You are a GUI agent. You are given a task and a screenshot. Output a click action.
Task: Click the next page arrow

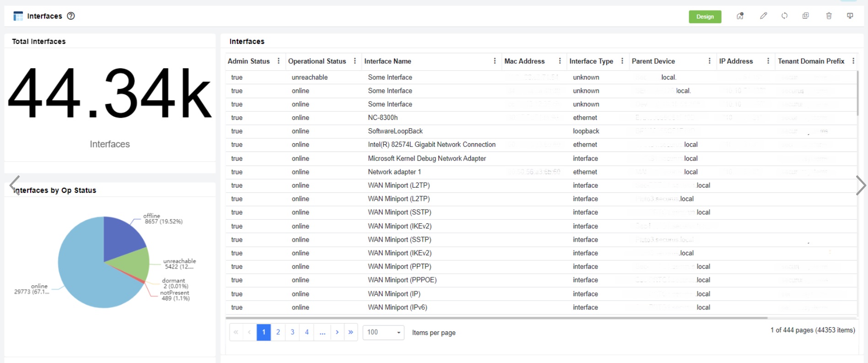click(337, 332)
